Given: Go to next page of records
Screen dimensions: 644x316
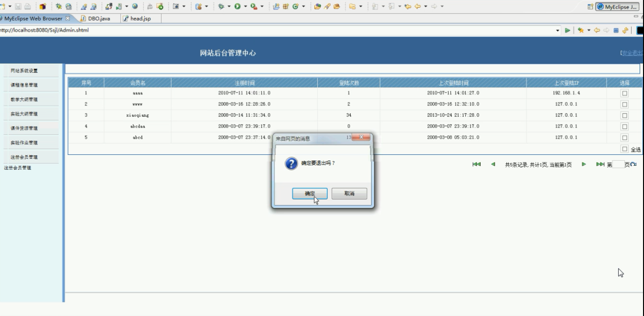Looking at the screenshot, I should (x=584, y=164).
